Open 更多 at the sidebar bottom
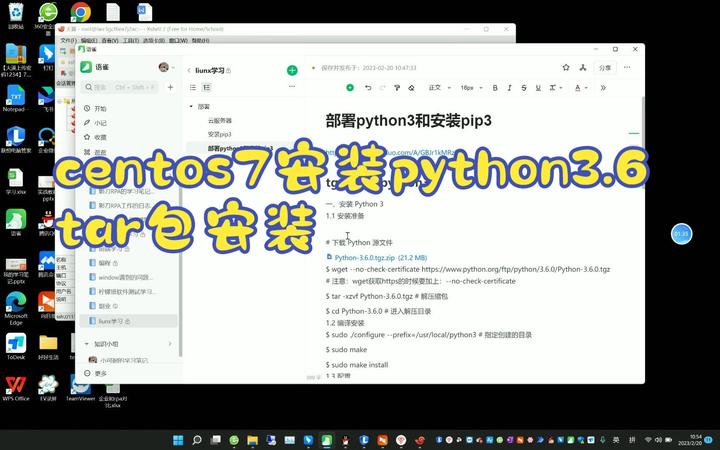The image size is (720, 450). tap(96, 373)
